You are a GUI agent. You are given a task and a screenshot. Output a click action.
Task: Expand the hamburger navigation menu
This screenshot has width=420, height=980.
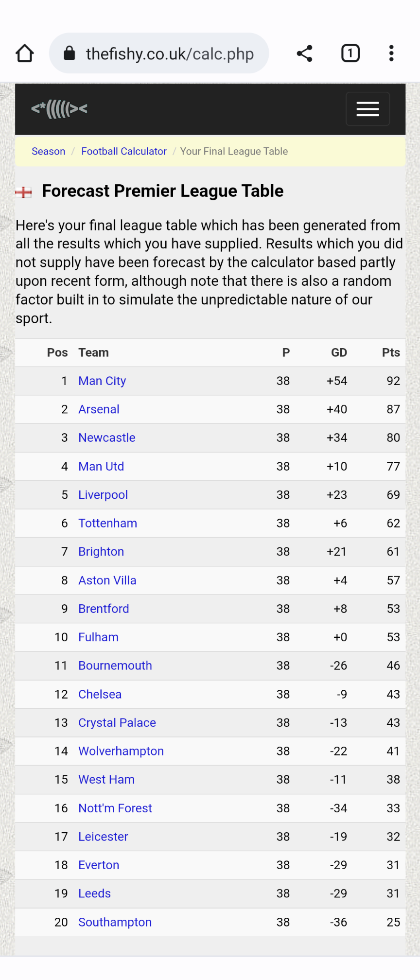coord(368,109)
